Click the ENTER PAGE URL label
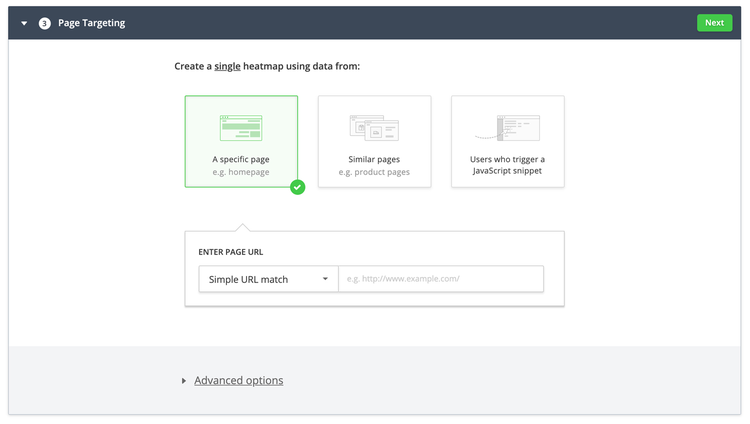The width and height of the screenshot is (750, 424). (x=231, y=252)
